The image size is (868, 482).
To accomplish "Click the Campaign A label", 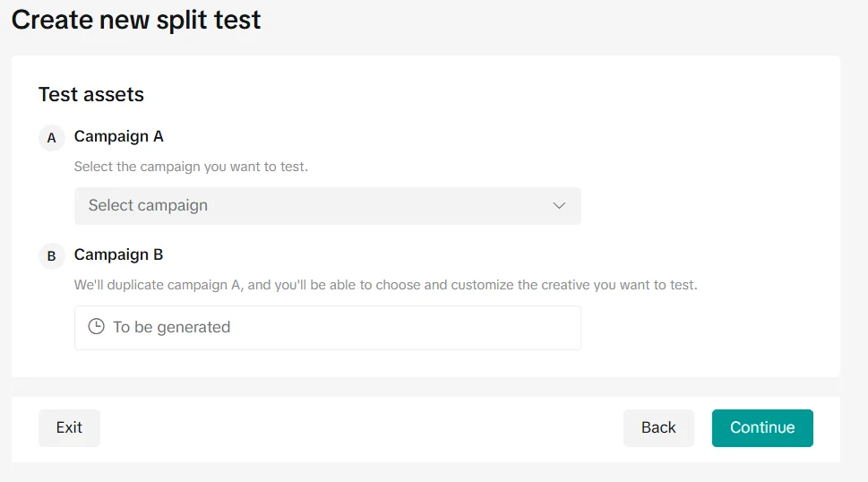I will (118, 137).
